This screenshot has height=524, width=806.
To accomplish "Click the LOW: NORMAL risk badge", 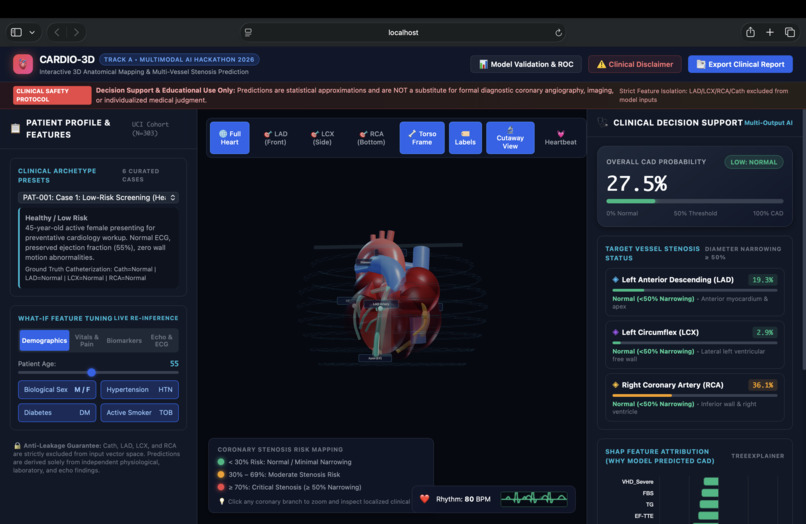I will [x=754, y=162].
